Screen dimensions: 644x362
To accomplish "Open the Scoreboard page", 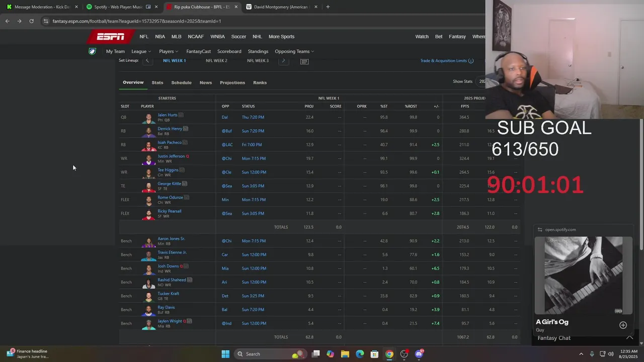I will tap(229, 51).
